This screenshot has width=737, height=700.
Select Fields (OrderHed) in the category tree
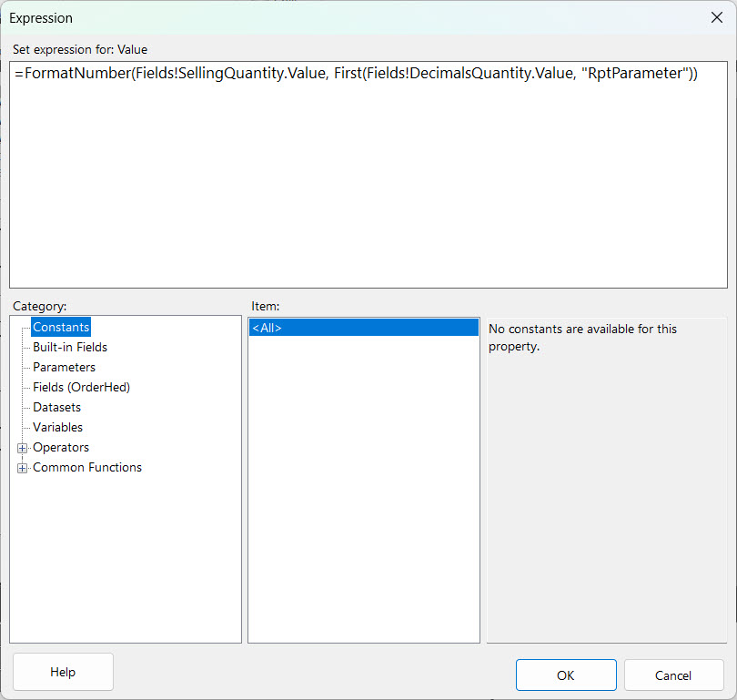click(81, 387)
